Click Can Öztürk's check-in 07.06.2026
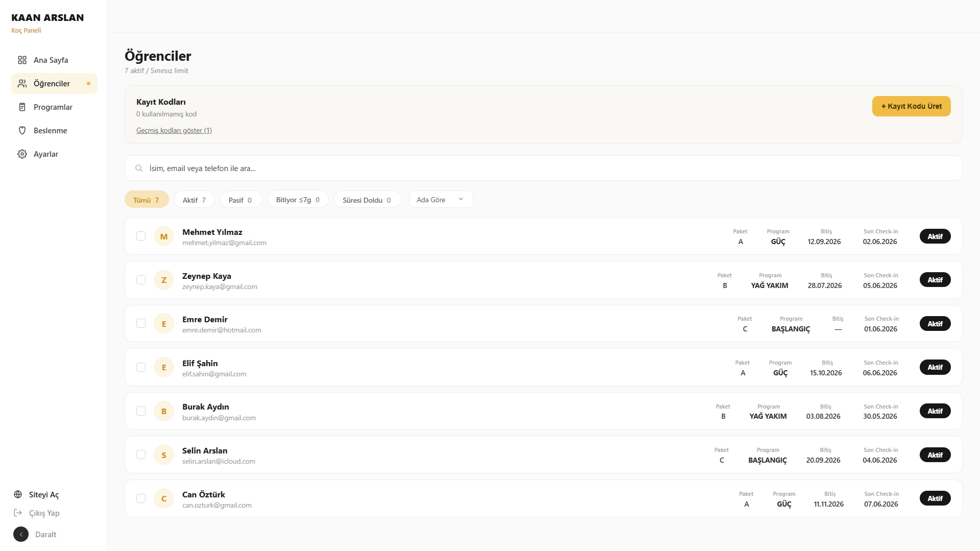 click(881, 504)
